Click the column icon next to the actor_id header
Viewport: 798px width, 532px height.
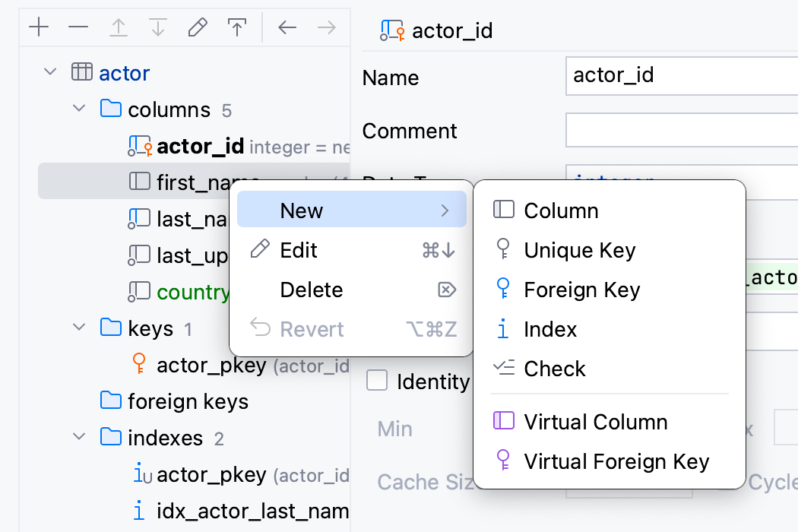click(390, 30)
